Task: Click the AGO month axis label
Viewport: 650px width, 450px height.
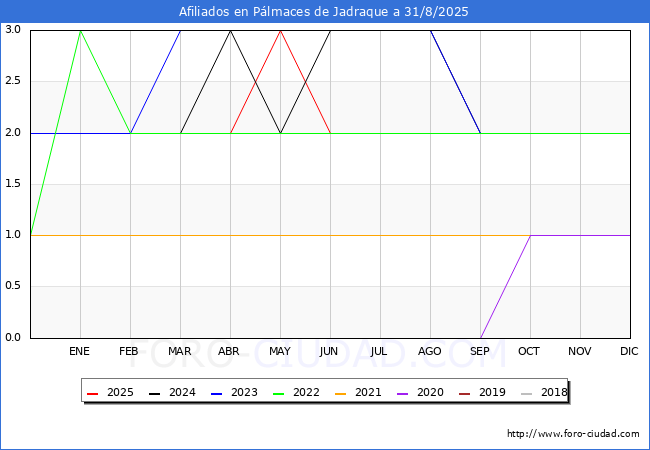Action: (429, 351)
